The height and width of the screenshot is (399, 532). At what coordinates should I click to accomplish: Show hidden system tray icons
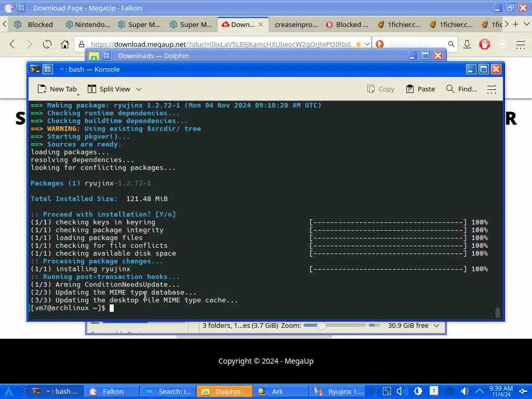coord(480,392)
